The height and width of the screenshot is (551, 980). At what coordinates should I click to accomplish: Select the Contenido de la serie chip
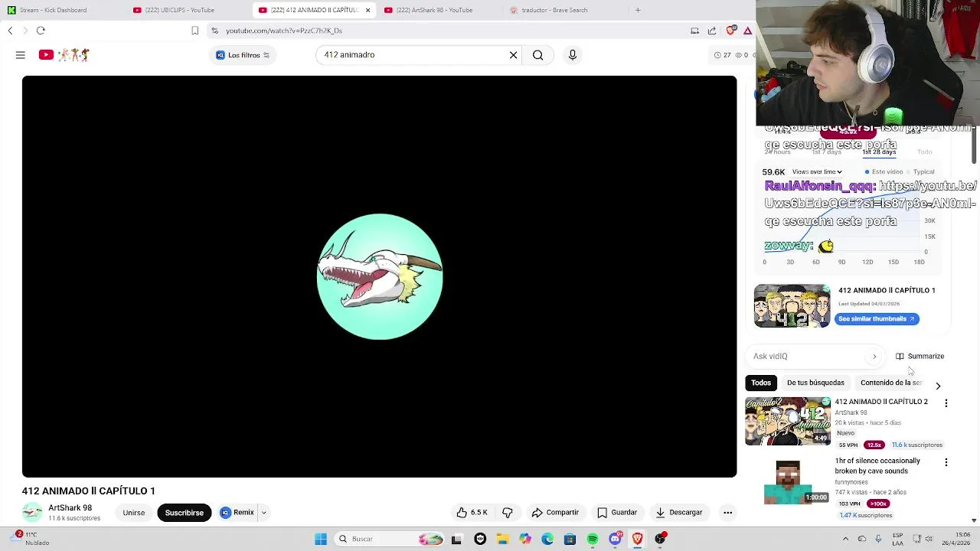pyautogui.click(x=891, y=383)
